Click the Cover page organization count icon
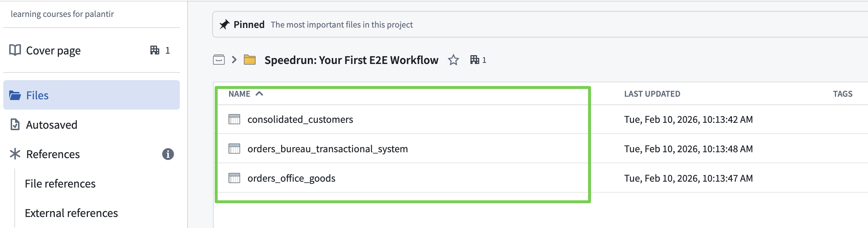Viewport: 868px width, 228px height. (x=155, y=50)
